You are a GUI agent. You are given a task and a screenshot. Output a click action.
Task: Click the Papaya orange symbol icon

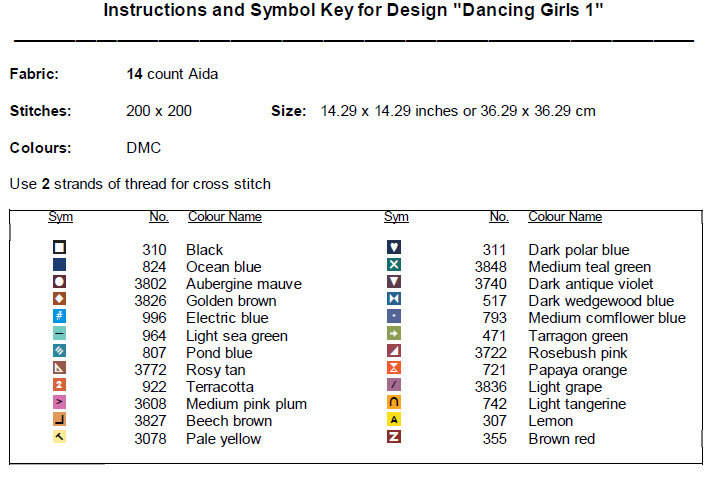[394, 368]
